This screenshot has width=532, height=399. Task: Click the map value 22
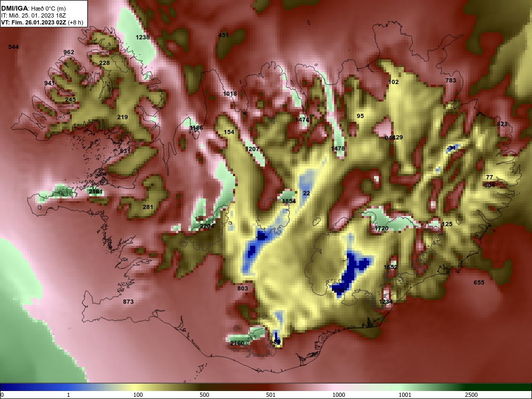pyautogui.click(x=306, y=194)
